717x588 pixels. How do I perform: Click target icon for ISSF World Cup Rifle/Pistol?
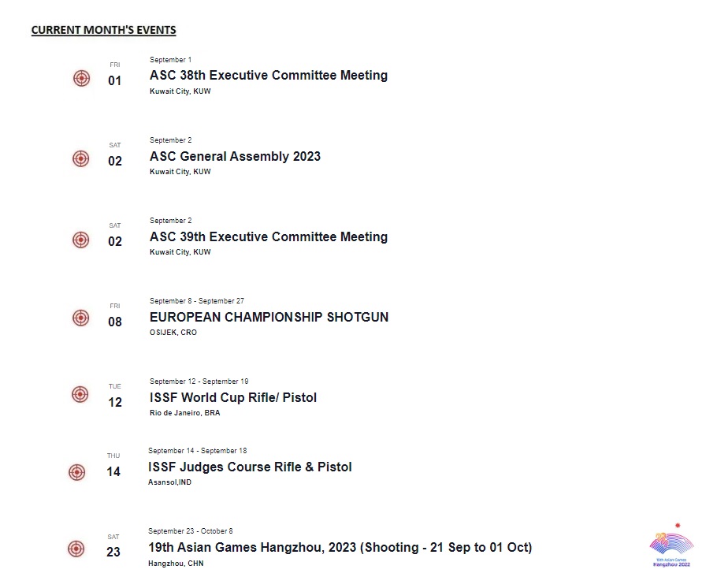[x=80, y=394]
